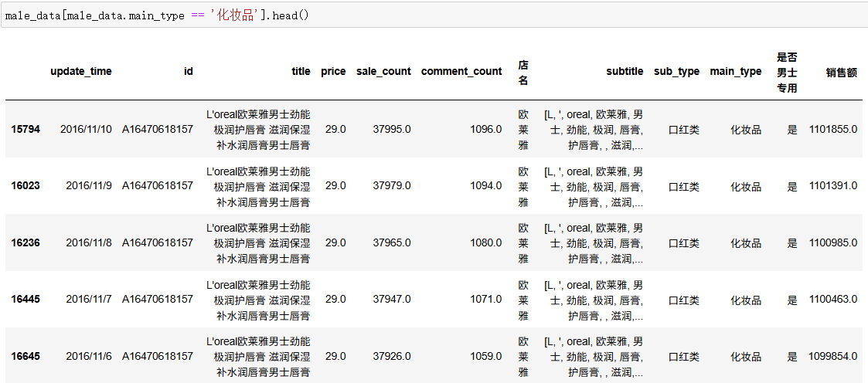
Task: Click the sale_count column header
Action: (383, 71)
